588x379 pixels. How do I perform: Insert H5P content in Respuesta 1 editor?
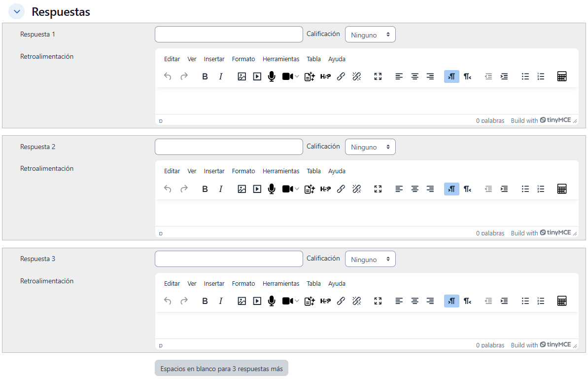pos(325,76)
